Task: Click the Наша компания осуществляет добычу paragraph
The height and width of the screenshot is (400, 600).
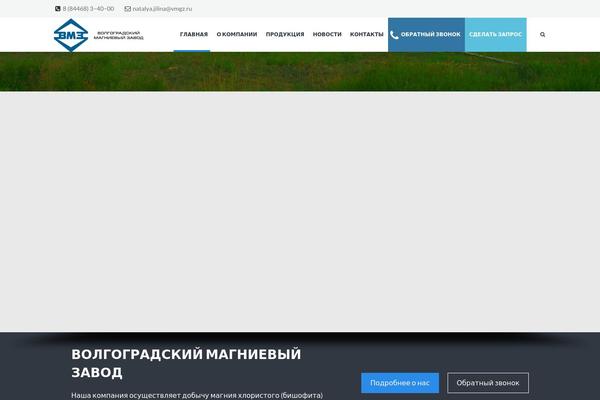Action: coord(197,395)
